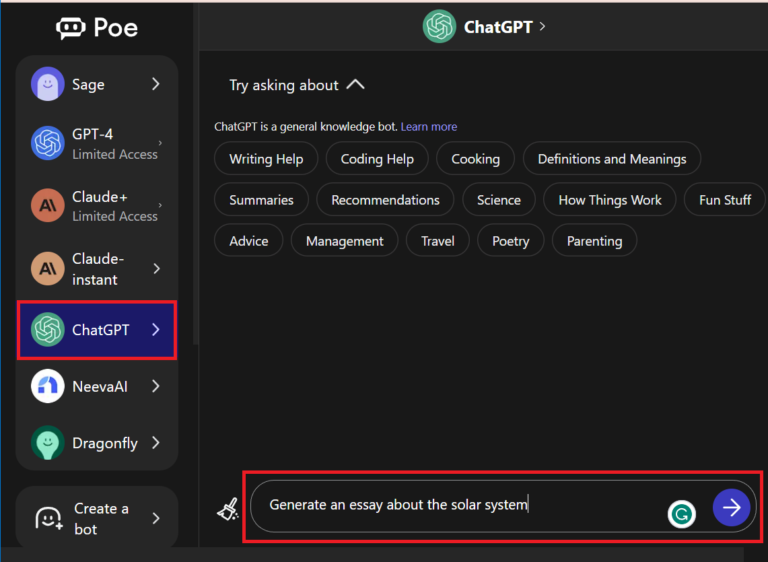Click the Create a bot icon
The image size is (768, 562).
49,518
